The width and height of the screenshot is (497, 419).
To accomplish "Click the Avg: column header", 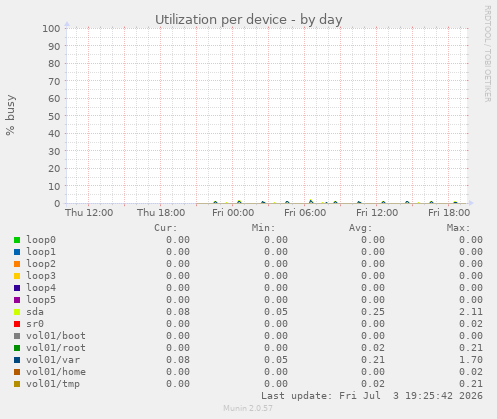I will (360, 228).
